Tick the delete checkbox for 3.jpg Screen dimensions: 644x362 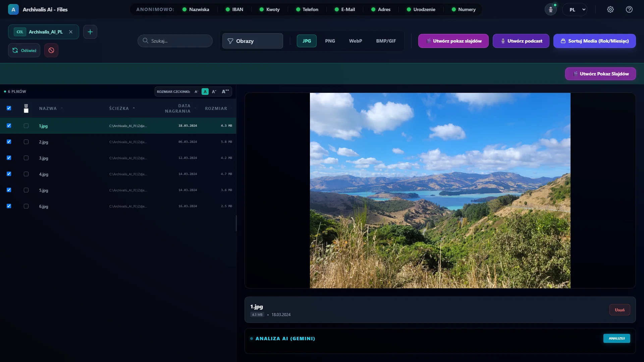pyautogui.click(x=26, y=158)
